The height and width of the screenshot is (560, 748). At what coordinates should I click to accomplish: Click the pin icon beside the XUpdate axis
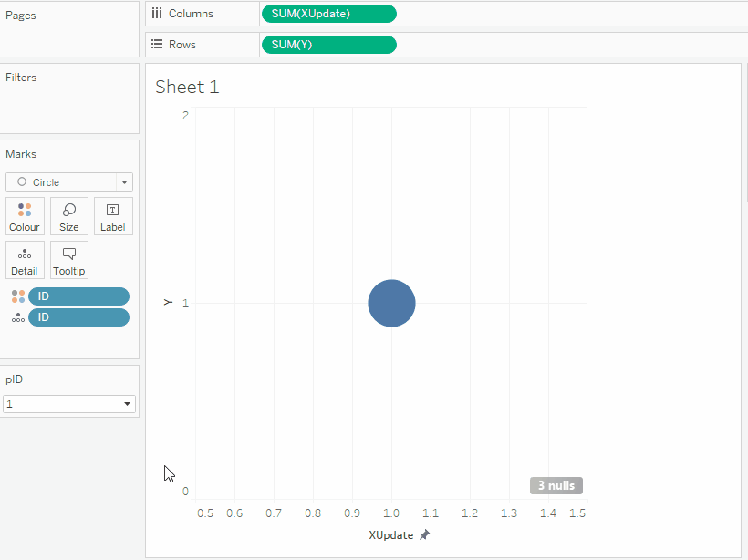click(425, 536)
